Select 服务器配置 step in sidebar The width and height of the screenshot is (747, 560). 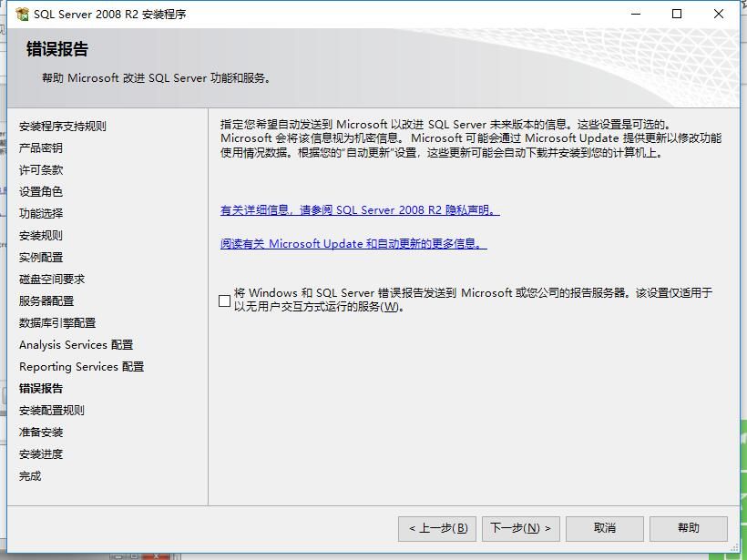pos(46,301)
